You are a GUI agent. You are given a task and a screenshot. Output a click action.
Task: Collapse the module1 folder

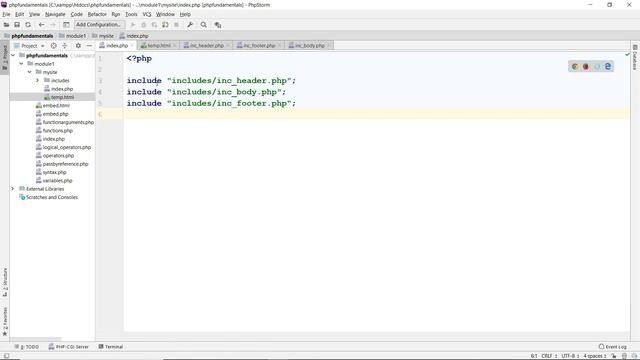pos(21,64)
